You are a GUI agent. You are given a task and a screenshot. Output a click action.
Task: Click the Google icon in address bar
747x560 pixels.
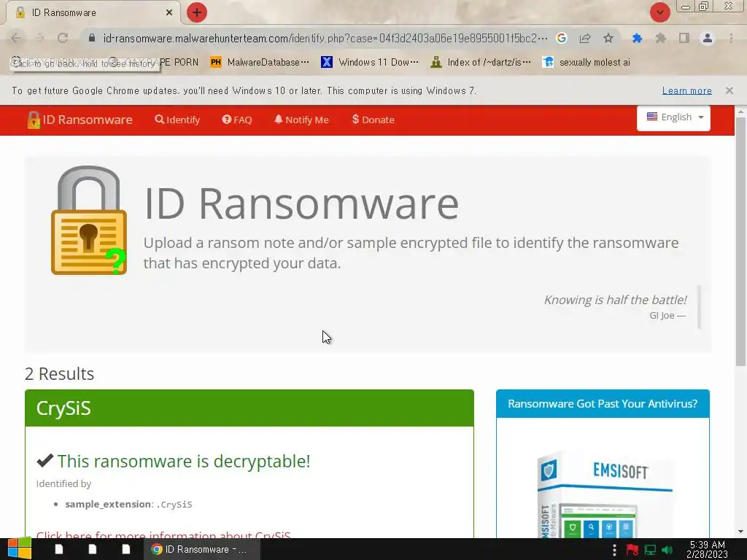[x=562, y=38]
